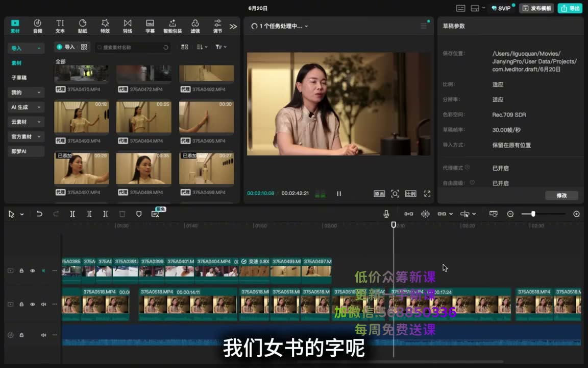Screen dimensions: 588x368
Task: Click the shield marker icon in timeline toolbar
Action: click(x=139, y=214)
